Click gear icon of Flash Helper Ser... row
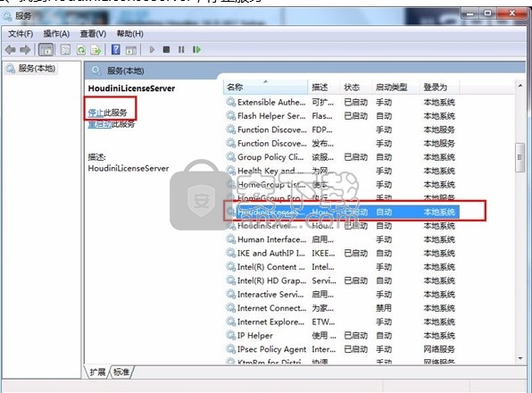The height and width of the screenshot is (393, 532). (230, 116)
